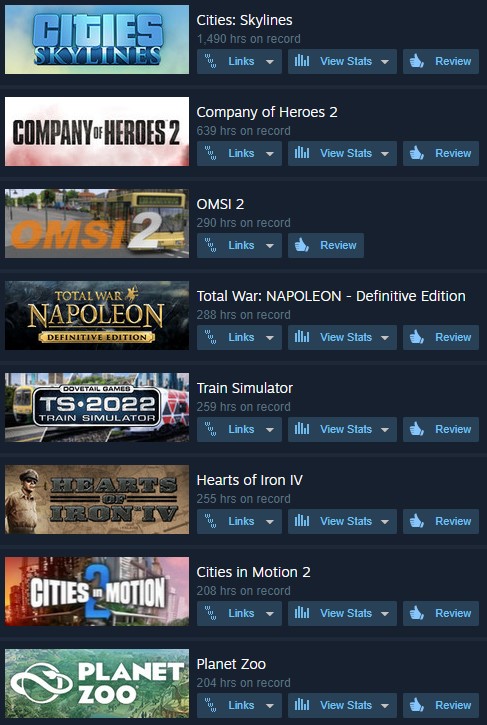Open Links dropdown arrow for OMSI 2
The width and height of the screenshot is (487, 725).
[270, 246]
